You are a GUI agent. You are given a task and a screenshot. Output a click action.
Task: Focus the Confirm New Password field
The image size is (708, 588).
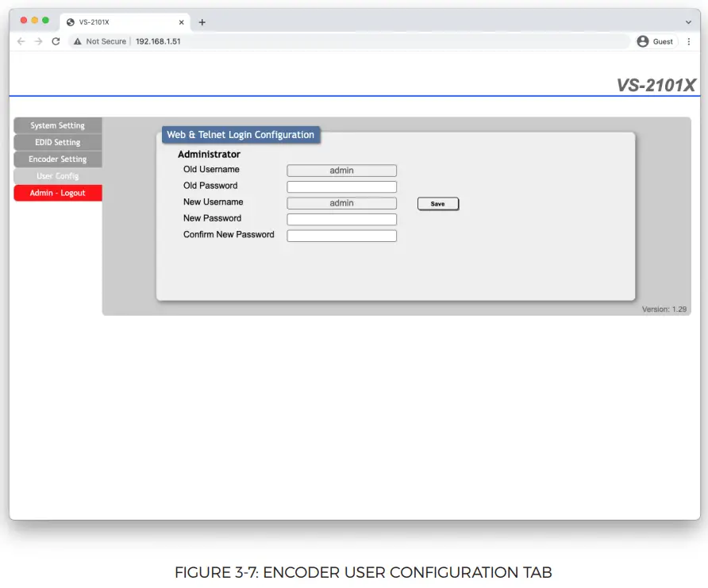pos(342,236)
